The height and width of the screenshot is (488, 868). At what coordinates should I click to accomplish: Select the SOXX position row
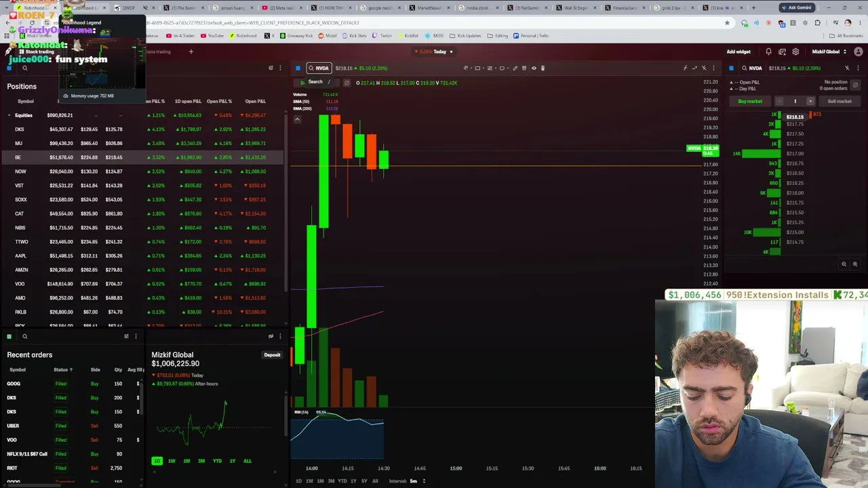click(x=142, y=200)
